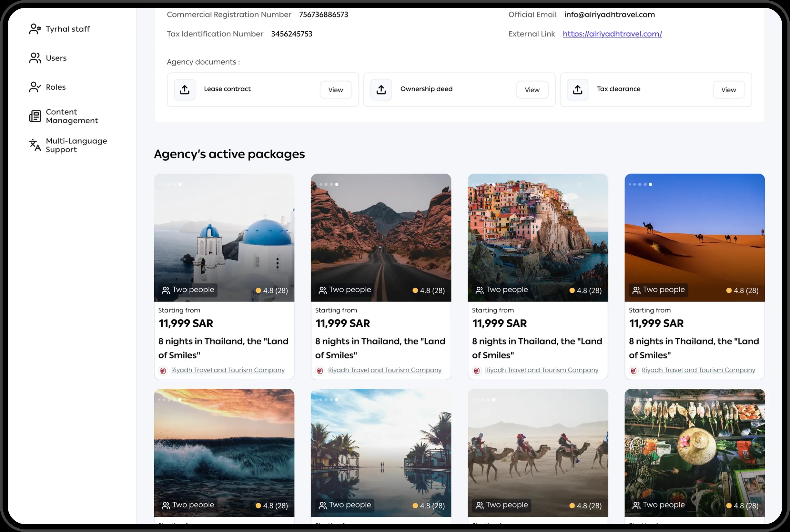Click the Multi-Language Support translate icon
Viewport: 790px width, 532px height.
pos(35,145)
